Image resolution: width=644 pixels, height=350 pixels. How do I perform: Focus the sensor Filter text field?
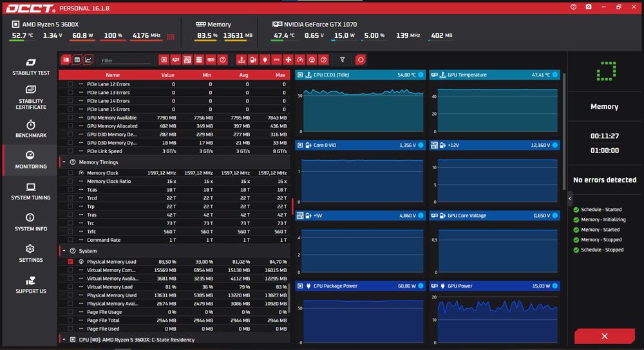(x=126, y=60)
